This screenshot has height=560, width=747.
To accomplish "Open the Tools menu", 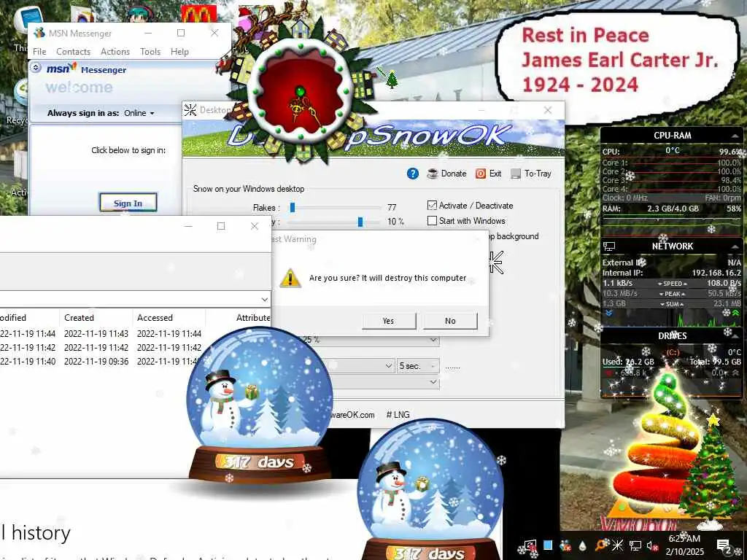I will (x=150, y=52).
